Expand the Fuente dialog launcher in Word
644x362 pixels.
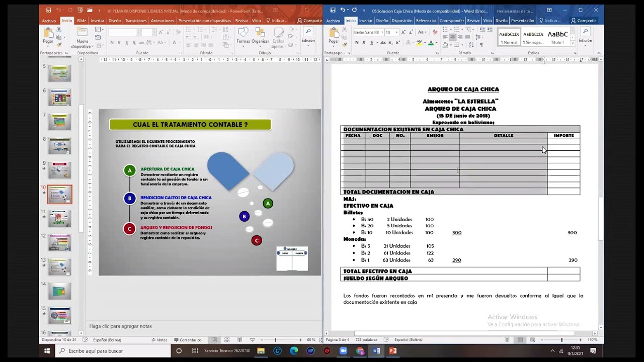437,53
